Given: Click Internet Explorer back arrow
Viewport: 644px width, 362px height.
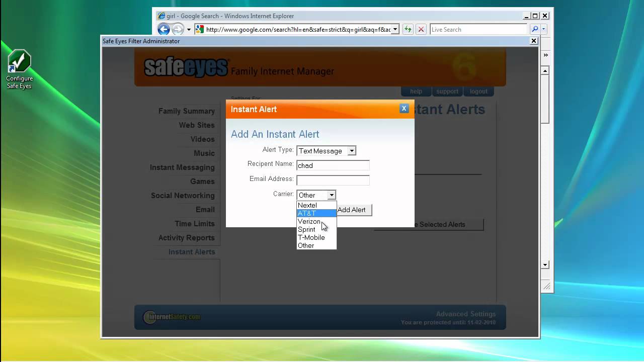Looking at the screenshot, I should [x=164, y=29].
